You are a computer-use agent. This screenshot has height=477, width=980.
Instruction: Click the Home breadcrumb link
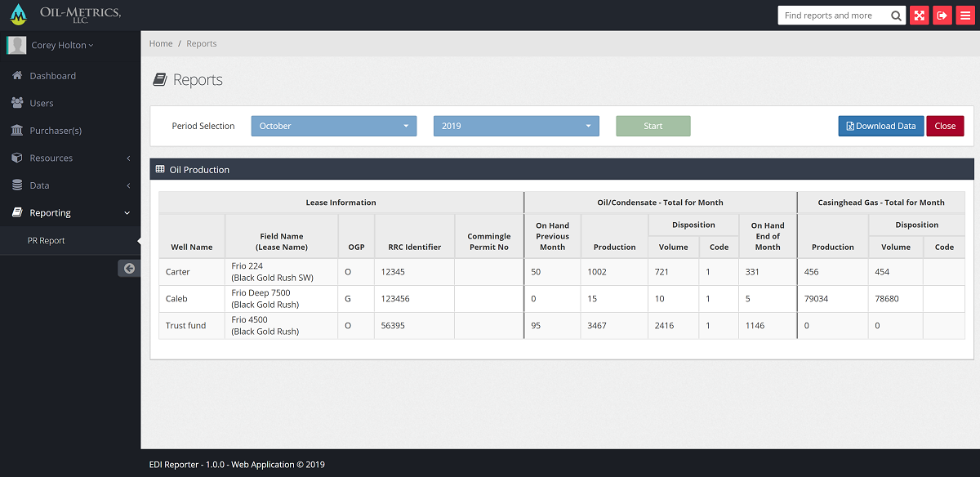point(161,43)
